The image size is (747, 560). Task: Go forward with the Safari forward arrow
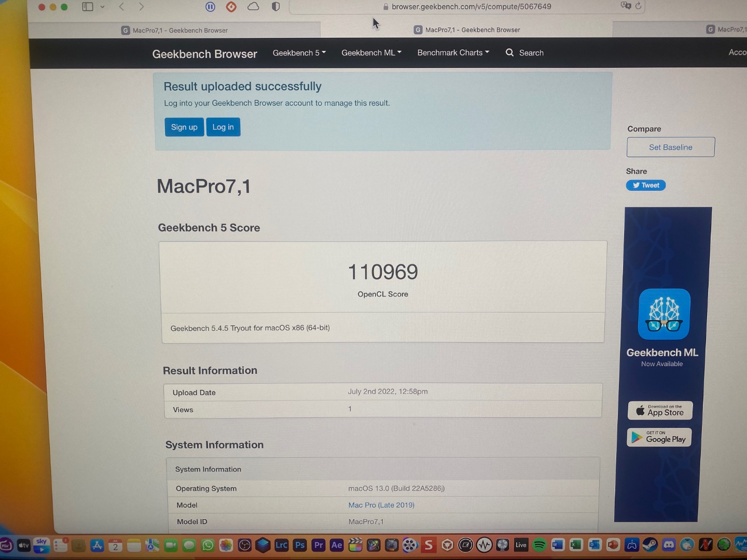tap(142, 7)
